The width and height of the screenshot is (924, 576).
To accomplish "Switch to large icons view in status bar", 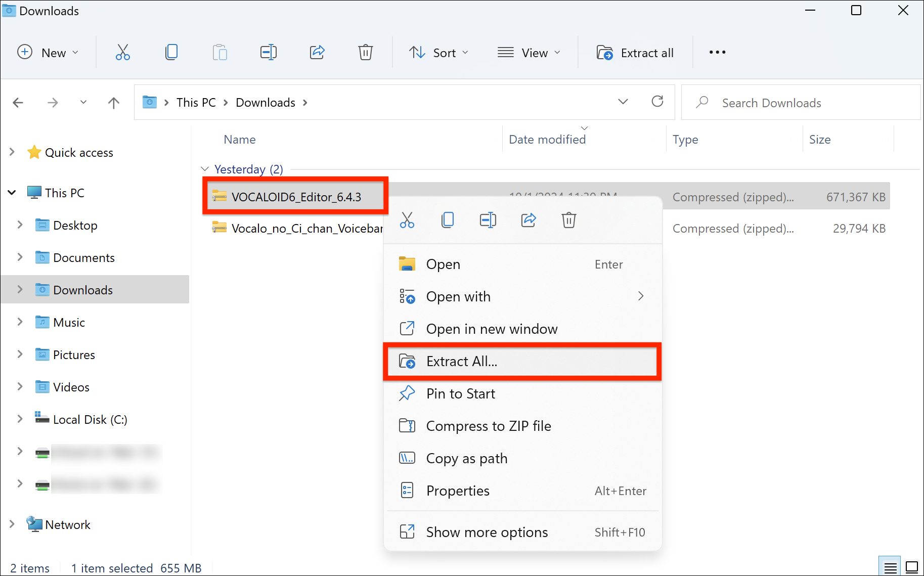I will pyautogui.click(x=911, y=567).
